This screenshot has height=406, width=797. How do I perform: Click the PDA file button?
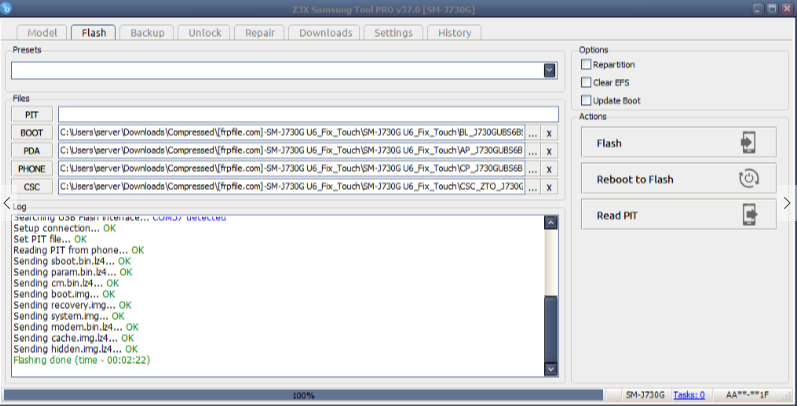[32, 151]
